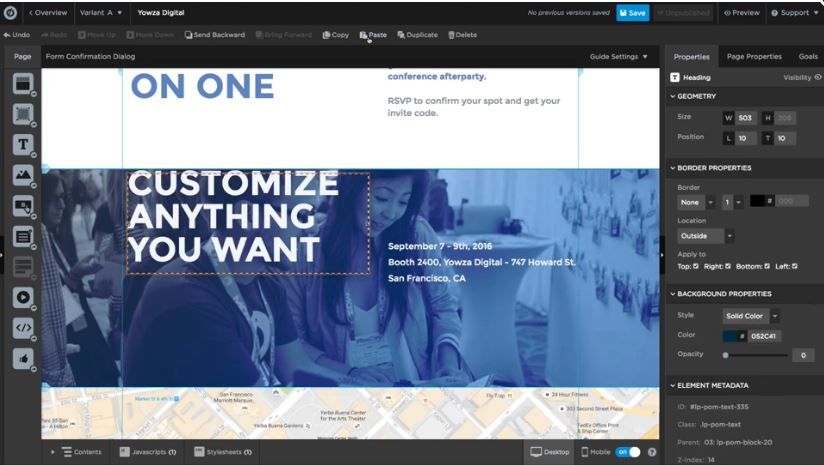Expand the bottom panel arrow beside Contents
This screenshot has height=465, width=824.
pos(53,452)
